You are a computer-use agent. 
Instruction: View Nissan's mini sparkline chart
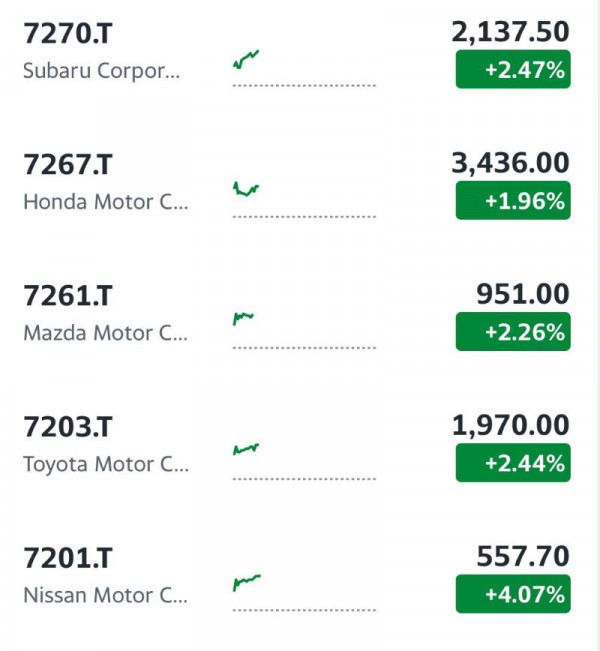304,592
